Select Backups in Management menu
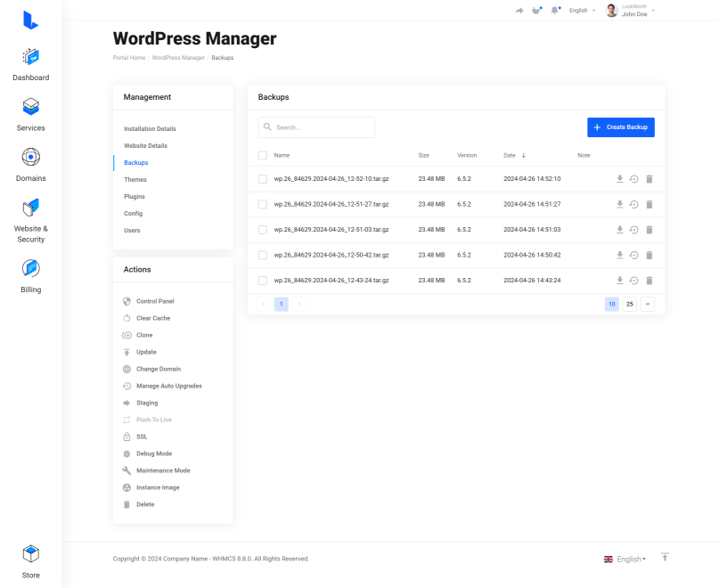 tap(136, 163)
